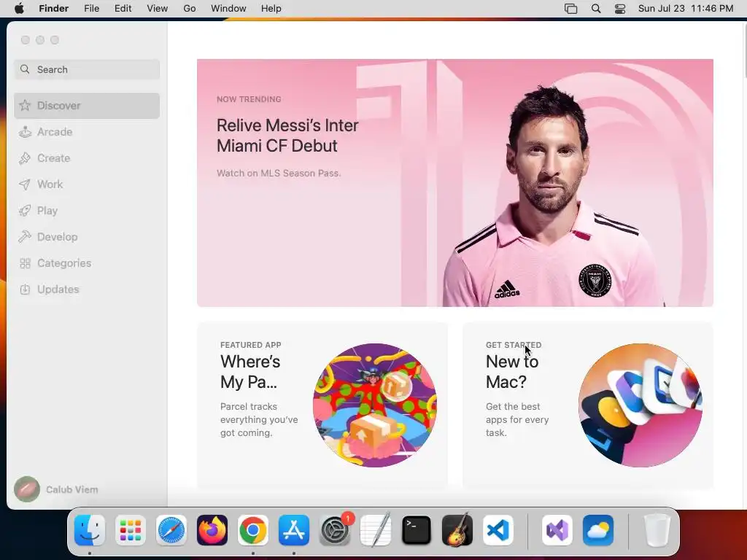Click the App Store Dock icon
The width and height of the screenshot is (747, 560).
294,530
